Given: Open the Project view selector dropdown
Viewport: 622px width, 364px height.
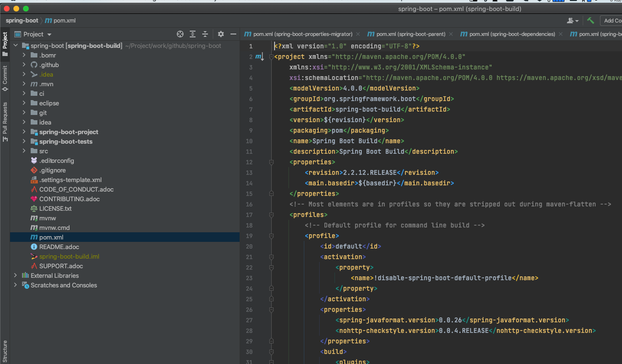Looking at the screenshot, I should tap(34, 34).
